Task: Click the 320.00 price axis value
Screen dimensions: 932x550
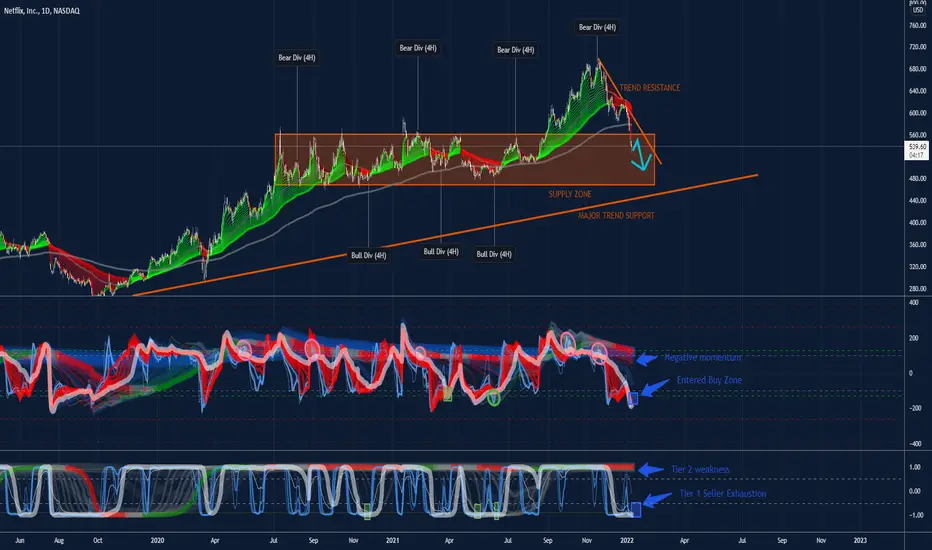Action: (917, 266)
